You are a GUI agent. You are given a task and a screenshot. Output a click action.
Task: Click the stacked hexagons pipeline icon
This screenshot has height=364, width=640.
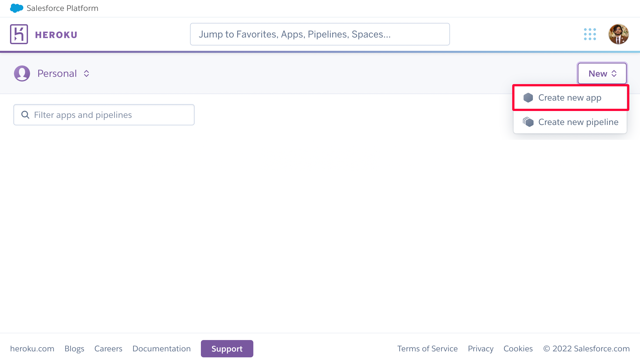pos(528,122)
